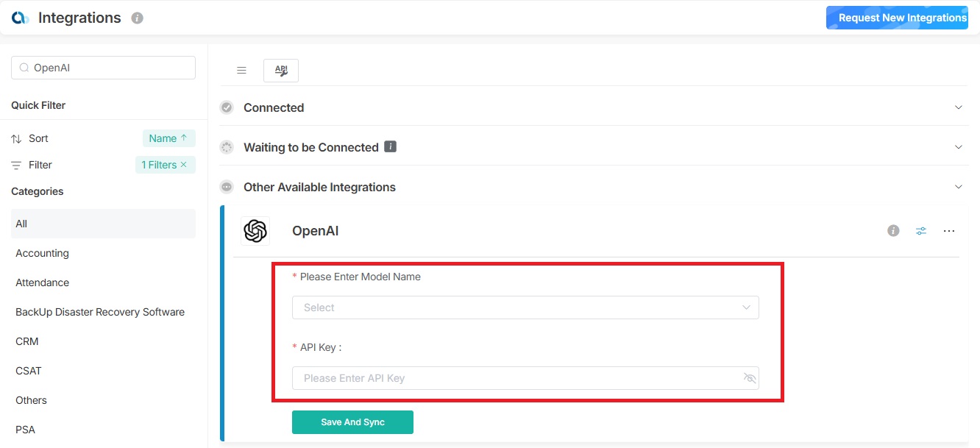The width and height of the screenshot is (980, 448).
Task: Expand the Connected section
Action: click(x=959, y=107)
